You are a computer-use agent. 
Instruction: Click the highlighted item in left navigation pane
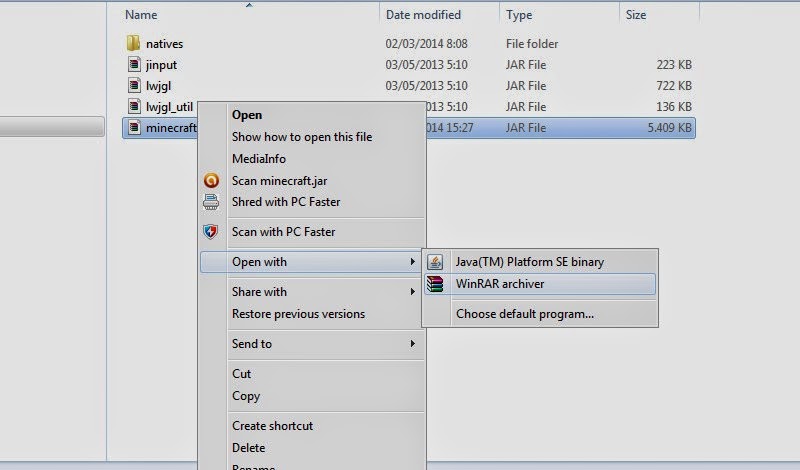click(52, 127)
